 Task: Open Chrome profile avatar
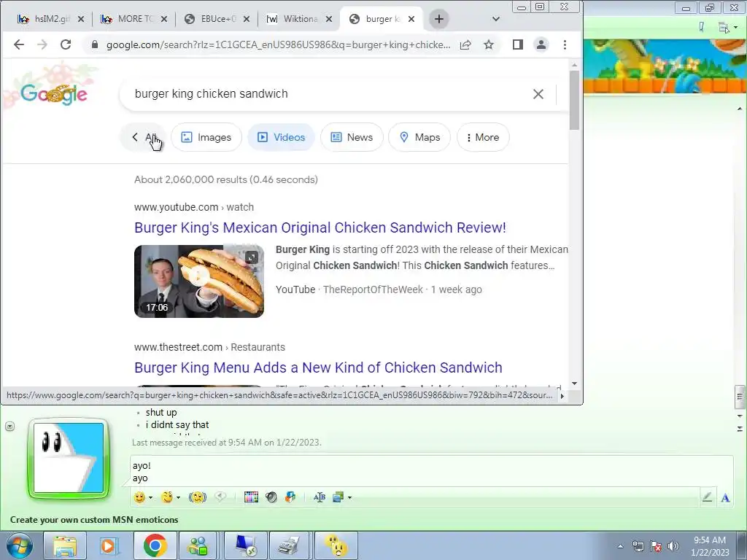pos(541,44)
